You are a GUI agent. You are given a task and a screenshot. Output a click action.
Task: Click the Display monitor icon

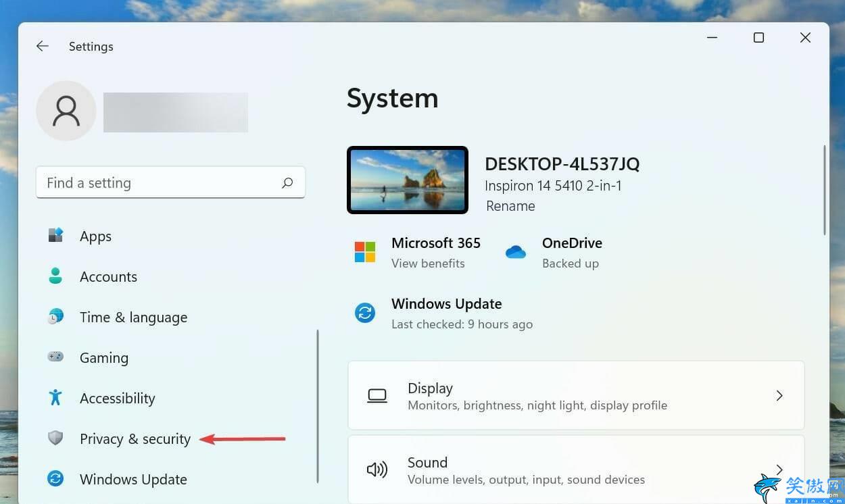click(377, 396)
